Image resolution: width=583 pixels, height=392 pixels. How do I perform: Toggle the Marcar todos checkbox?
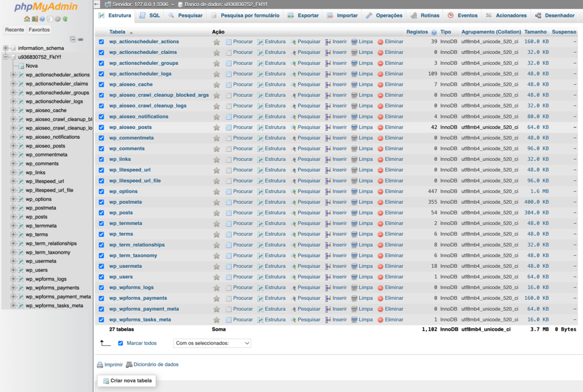(121, 343)
